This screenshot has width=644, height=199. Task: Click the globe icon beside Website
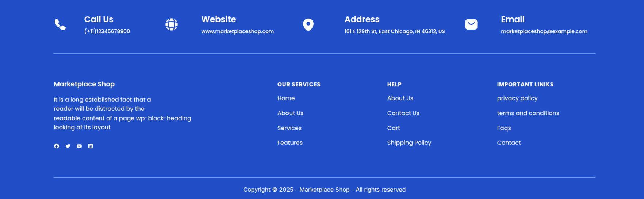click(x=172, y=24)
